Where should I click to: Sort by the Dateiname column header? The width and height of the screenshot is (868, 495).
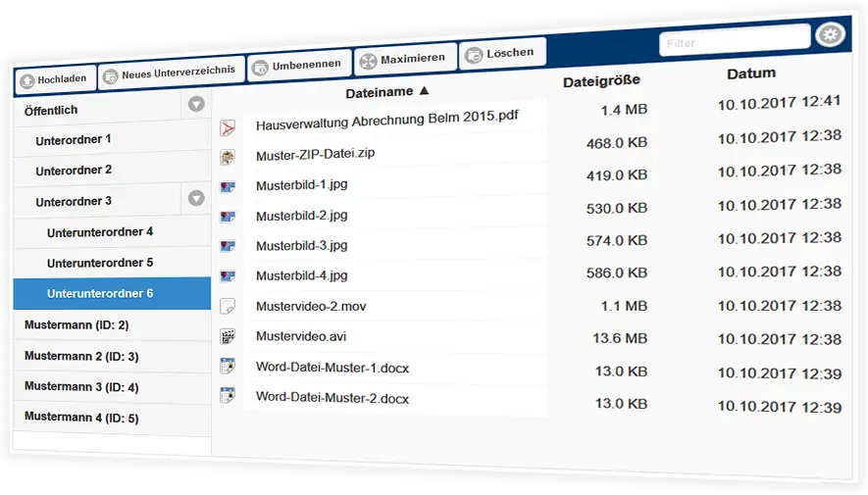(386, 92)
